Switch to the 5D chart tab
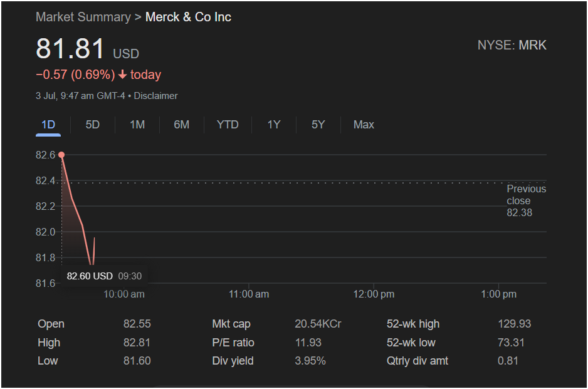 (x=93, y=125)
